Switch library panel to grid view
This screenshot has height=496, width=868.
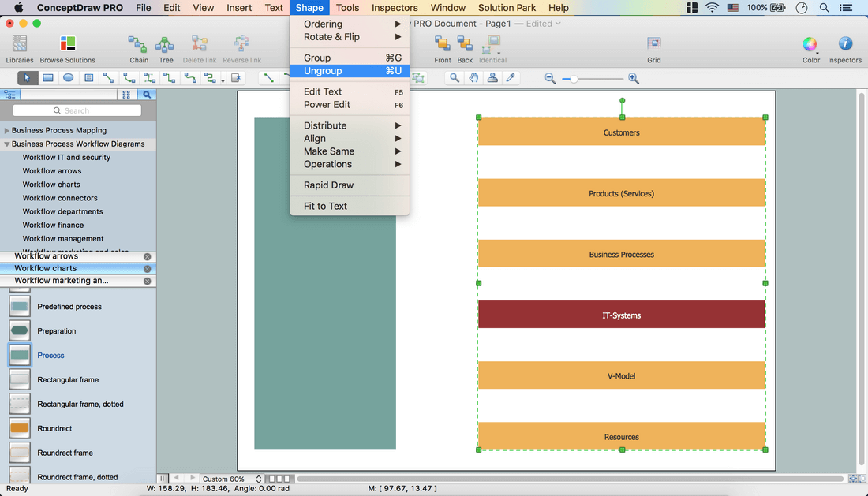point(126,95)
